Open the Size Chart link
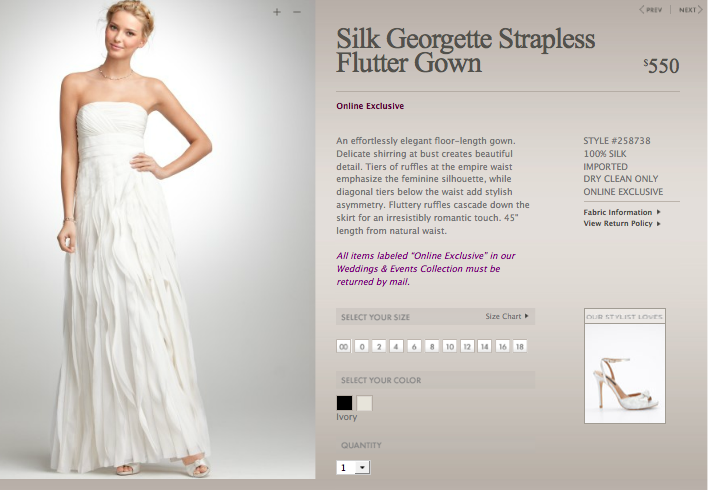The height and width of the screenshot is (490, 708). coord(507,317)
